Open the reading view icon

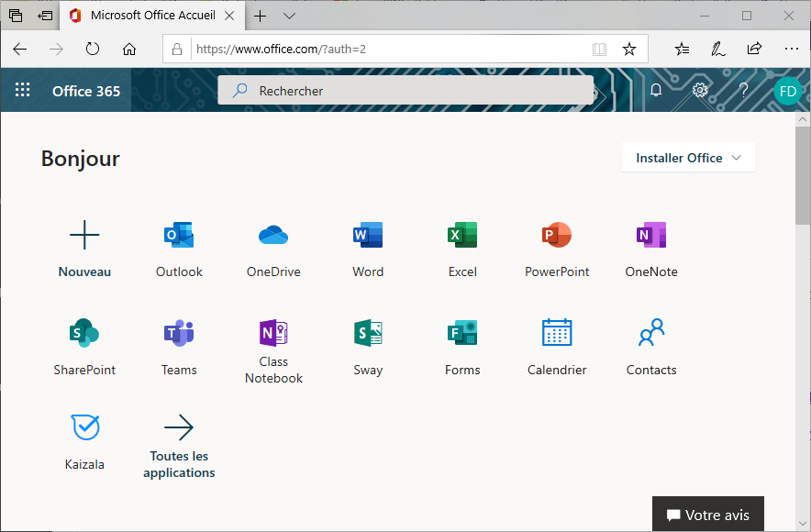599,50
